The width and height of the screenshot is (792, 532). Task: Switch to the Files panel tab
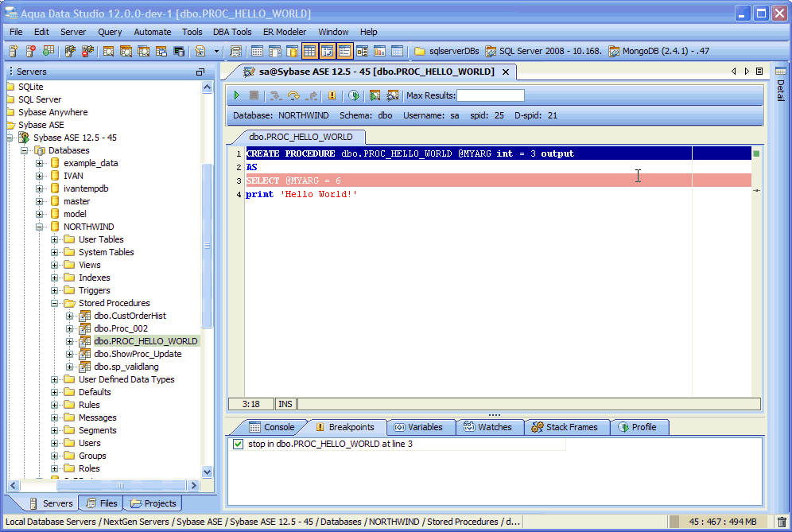tap(103, 503)
